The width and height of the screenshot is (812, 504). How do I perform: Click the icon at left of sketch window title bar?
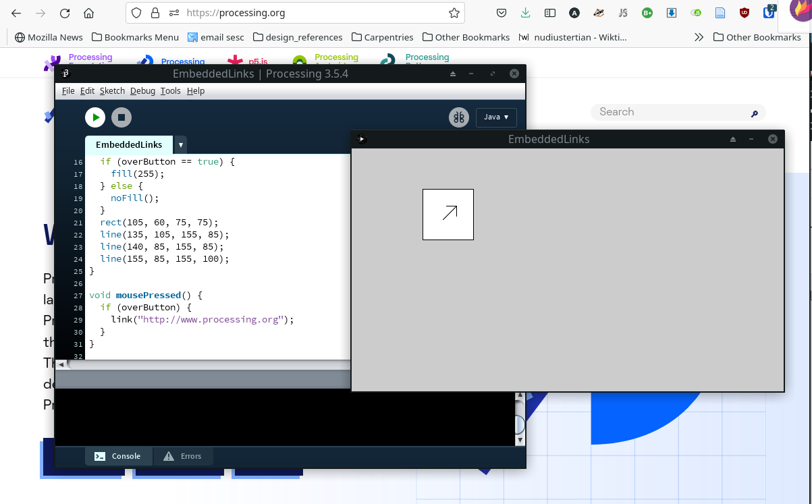[362, 139]
